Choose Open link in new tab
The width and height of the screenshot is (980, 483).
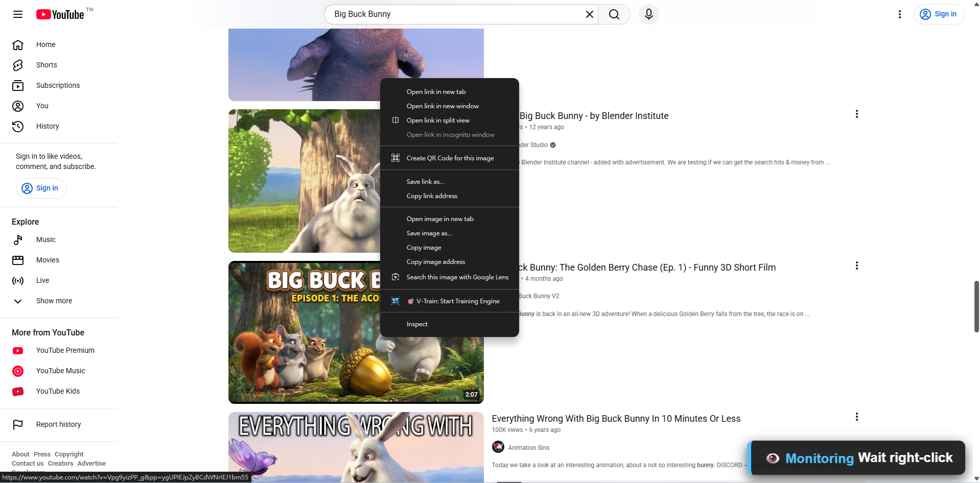click(x=450, y=92)
